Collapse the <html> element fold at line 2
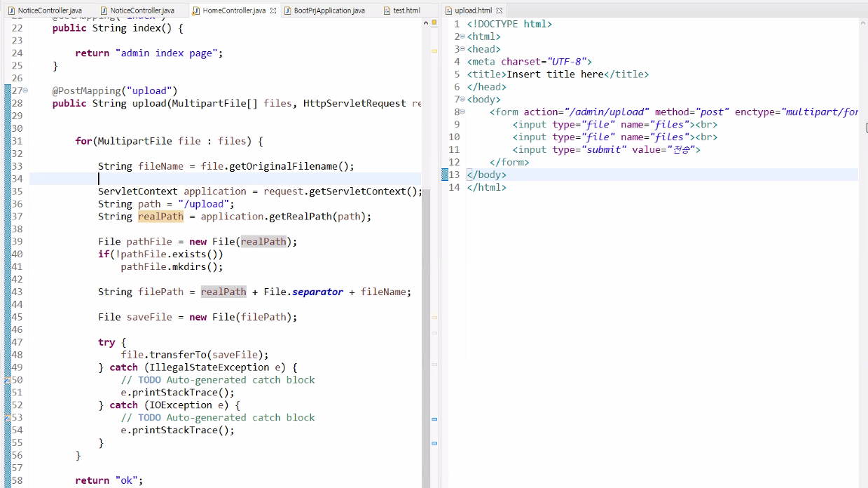 [462, 36]
